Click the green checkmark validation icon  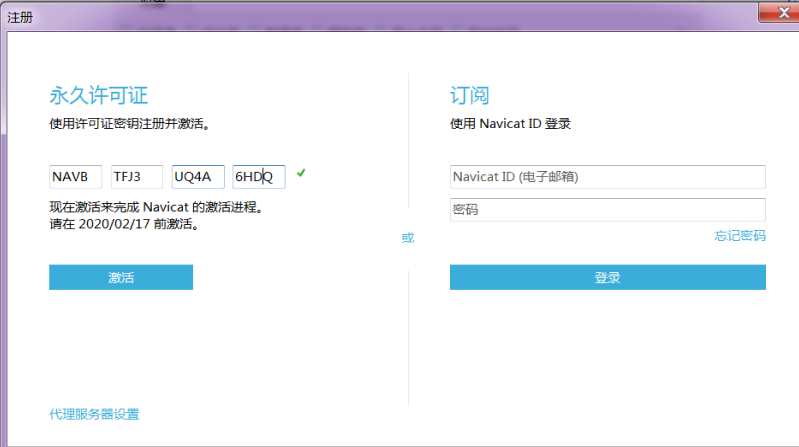click(x=301, y=173)
